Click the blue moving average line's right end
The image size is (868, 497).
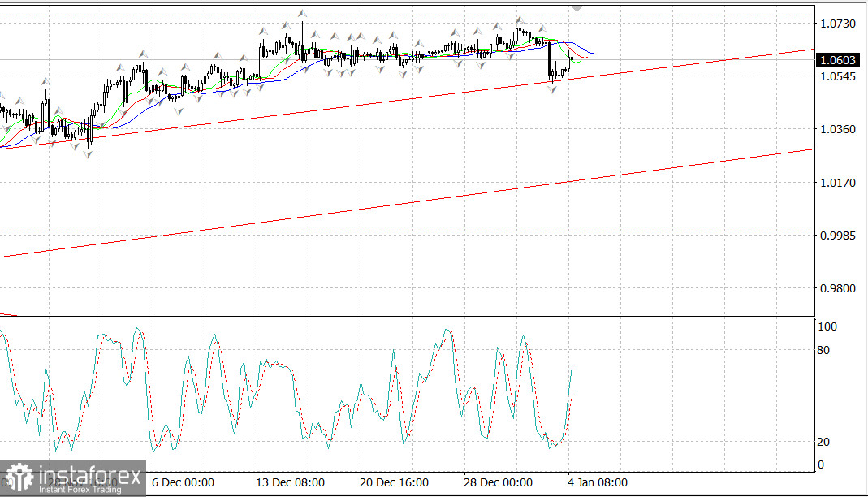point(594,54)
